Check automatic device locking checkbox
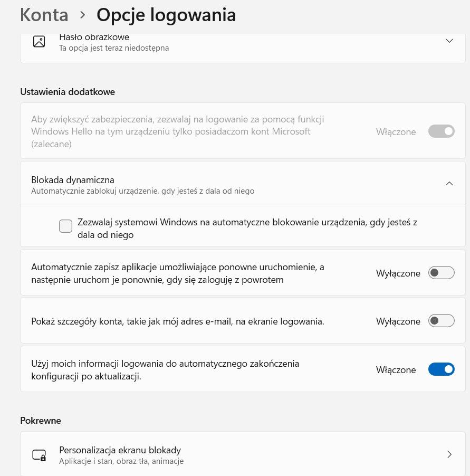 (65, 226)
